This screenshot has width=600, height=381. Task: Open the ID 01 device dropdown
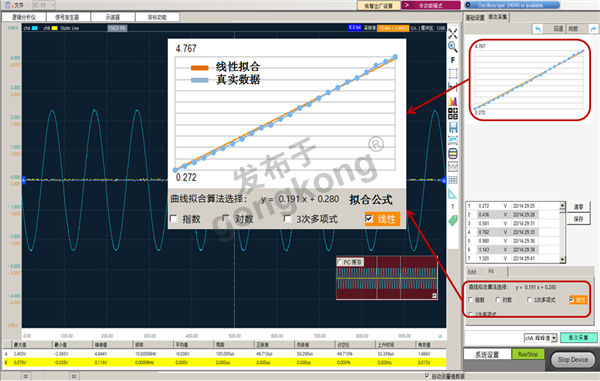click(x=43, y=5)
